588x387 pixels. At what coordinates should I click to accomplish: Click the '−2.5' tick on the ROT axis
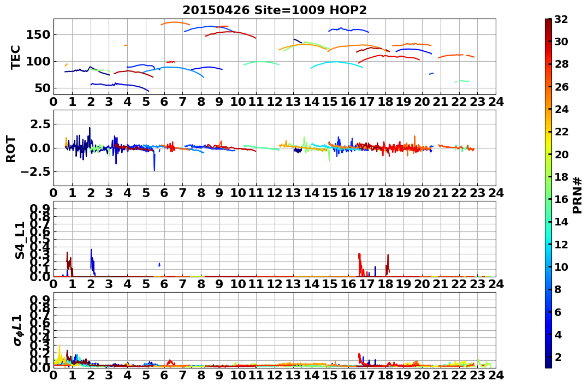(37, 172)
